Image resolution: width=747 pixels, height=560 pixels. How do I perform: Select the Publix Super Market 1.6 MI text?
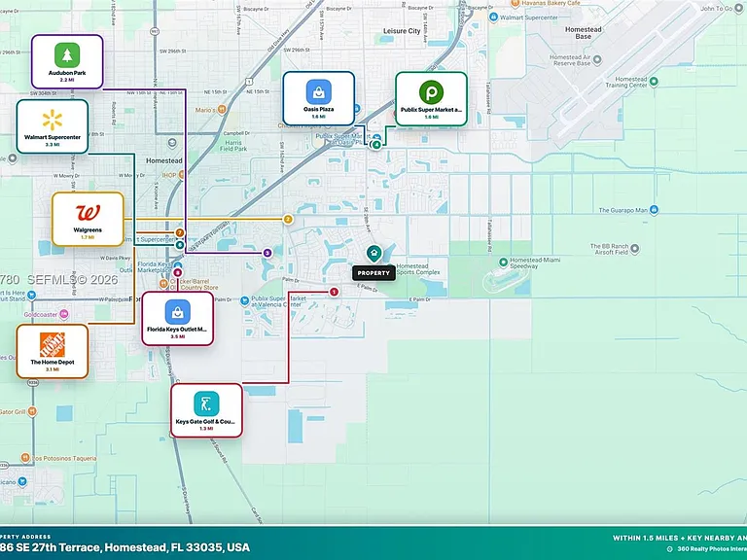coord(431,117)
